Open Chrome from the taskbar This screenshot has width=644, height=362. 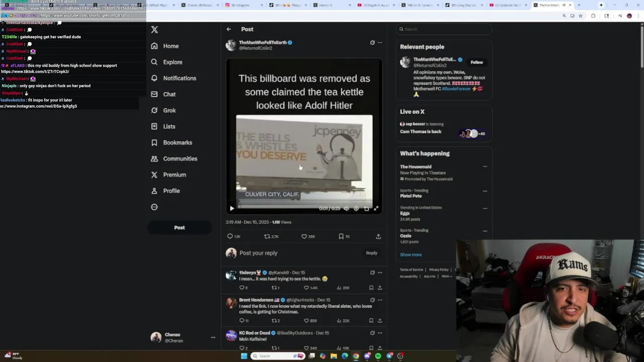tap(356, 356)
